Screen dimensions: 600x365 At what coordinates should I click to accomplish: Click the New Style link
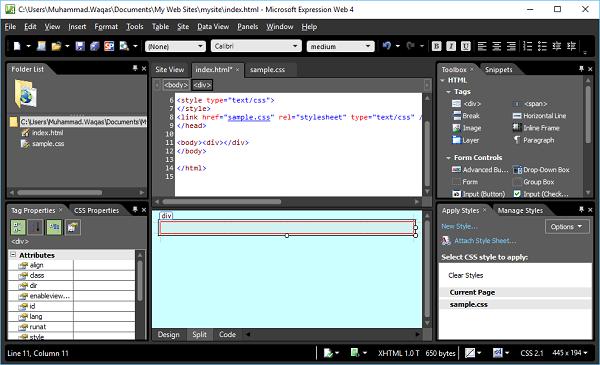click(x=459, y=226)
